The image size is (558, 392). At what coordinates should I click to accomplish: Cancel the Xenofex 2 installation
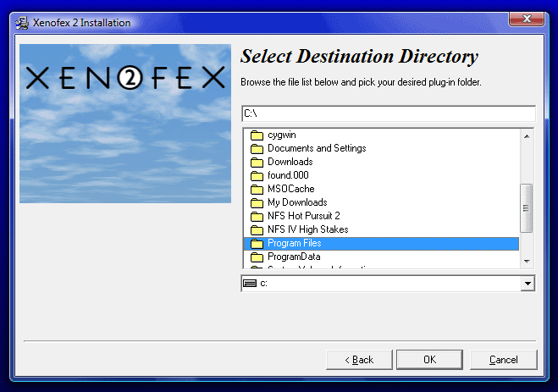pyautogui.click(x=504, y=360)
